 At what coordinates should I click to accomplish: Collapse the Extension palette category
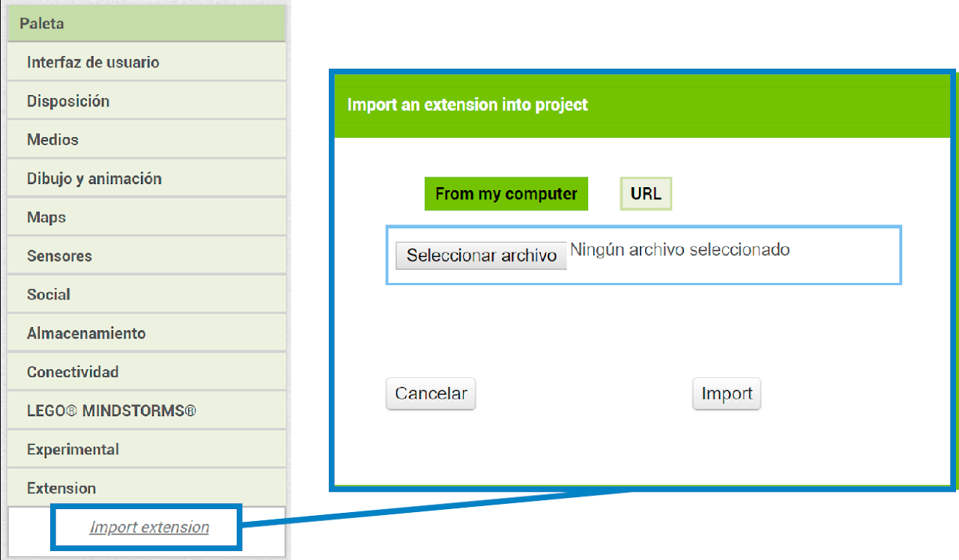[x=146, y=488]
